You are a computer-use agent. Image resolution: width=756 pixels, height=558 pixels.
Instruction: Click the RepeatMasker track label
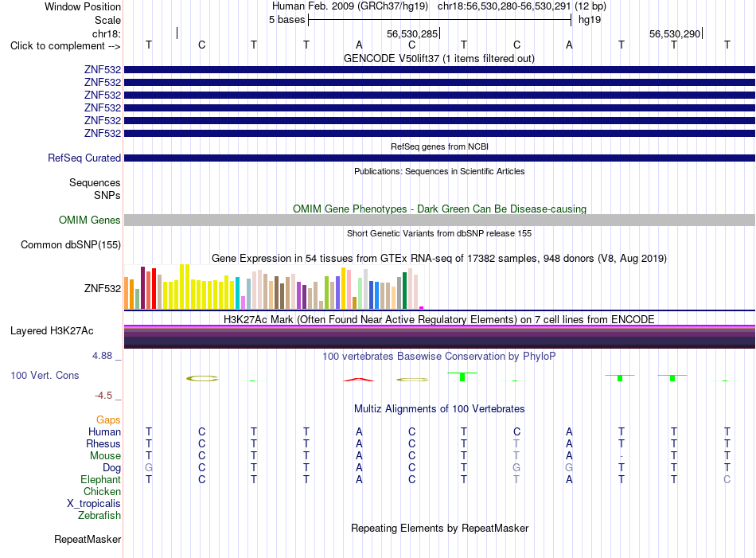coord(88,540)
